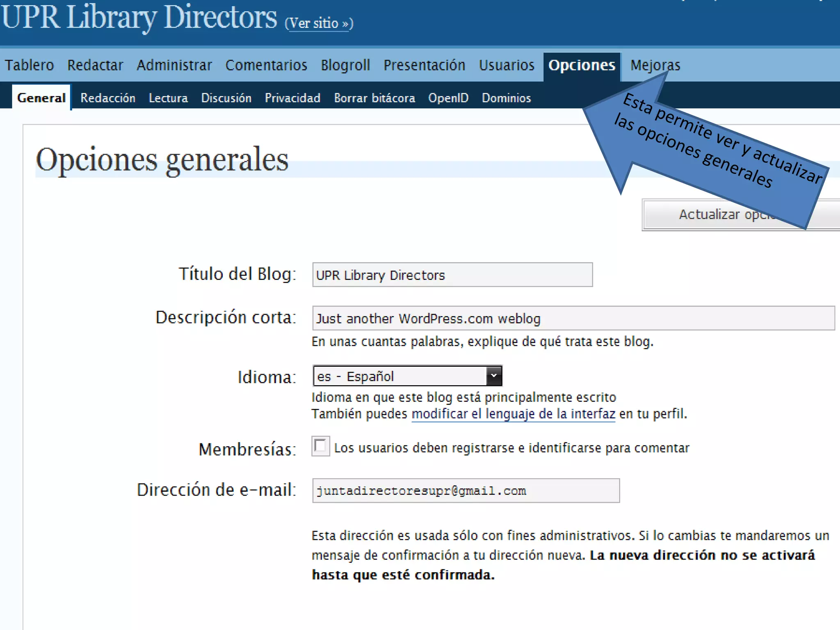Image resolution: width=840 pixels, height=630 pixels.
Task: Open the Presentación menu
Action: coord(425,65)
